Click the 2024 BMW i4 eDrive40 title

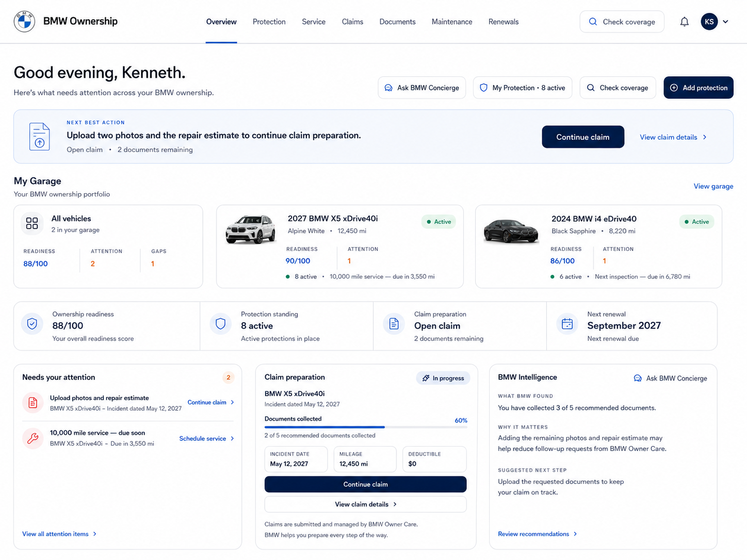click(x=594, y=219)
